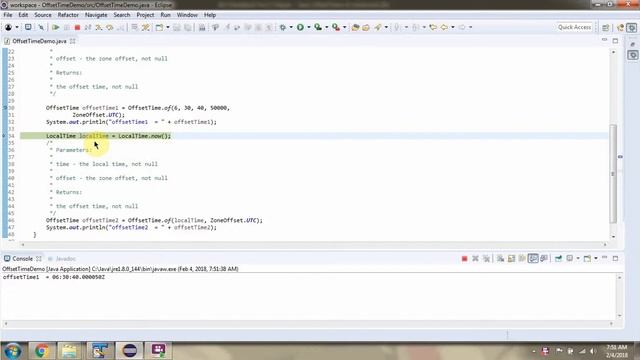This screenshot has height=360, width=640.
Task: Click the Search flashlight toolbar icon
Action: coord(378,27)
